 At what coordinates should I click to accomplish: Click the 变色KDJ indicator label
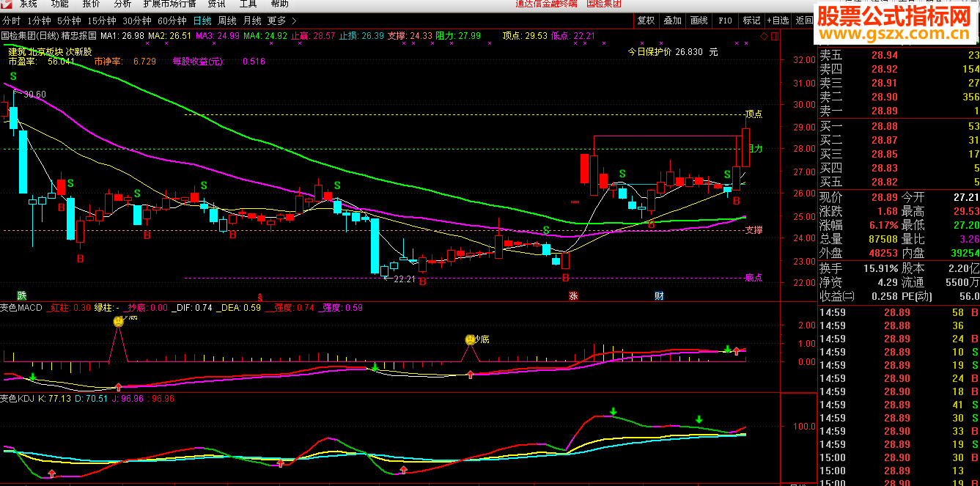coord(17,399)
